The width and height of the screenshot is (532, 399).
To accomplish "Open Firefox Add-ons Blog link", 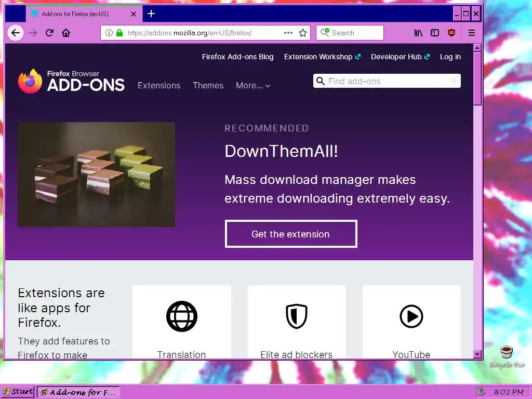I will (238, 57).
